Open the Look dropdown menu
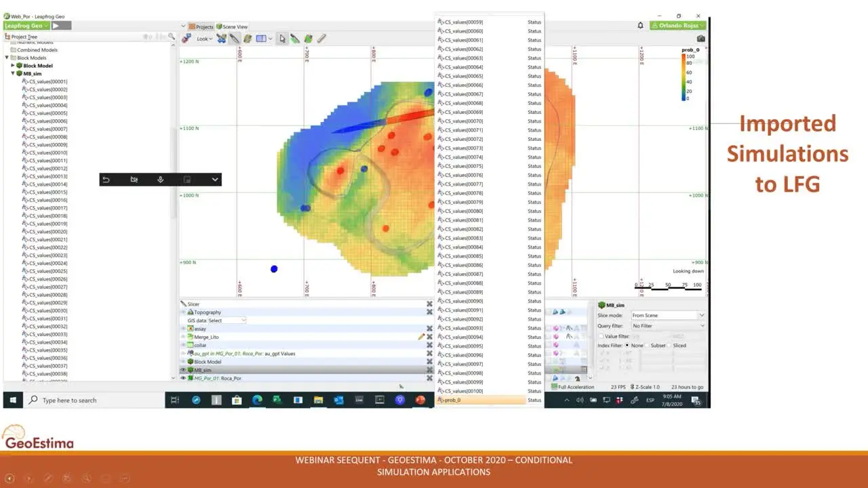The image size is (868, 488). click(204, 39)
